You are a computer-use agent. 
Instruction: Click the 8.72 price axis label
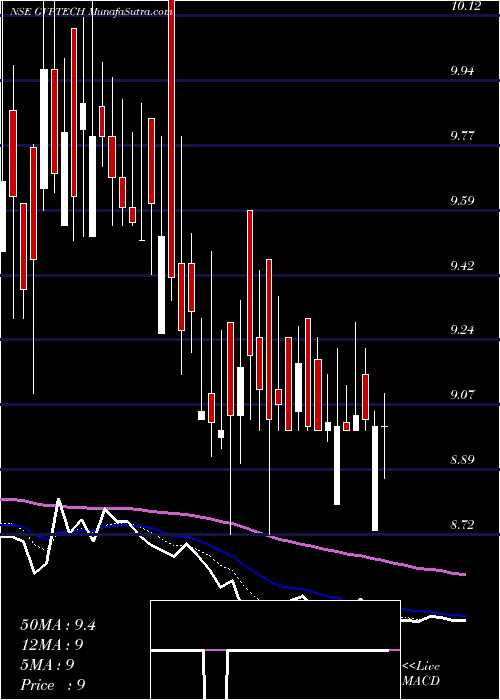tap(463, 525)
